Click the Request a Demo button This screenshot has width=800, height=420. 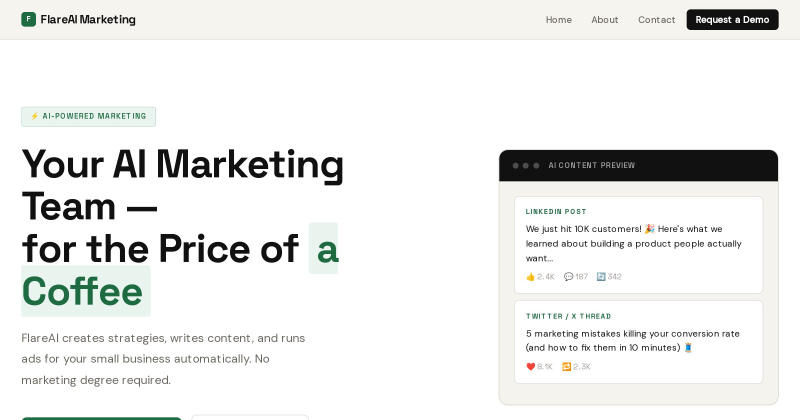(732, 19)
